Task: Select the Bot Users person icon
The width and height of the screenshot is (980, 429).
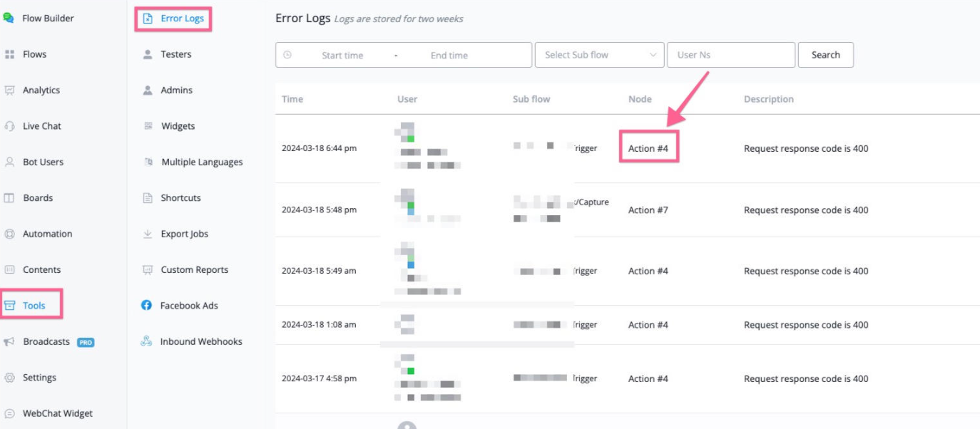Action: pos(9,162)
